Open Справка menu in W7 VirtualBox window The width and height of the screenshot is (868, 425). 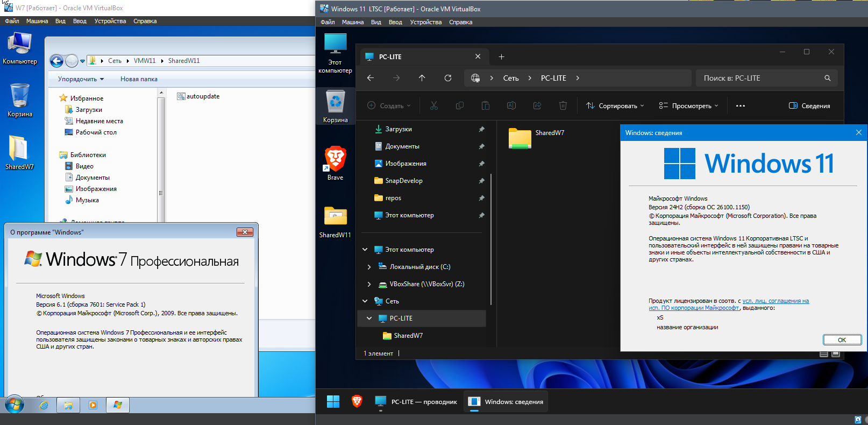[145, 21]
